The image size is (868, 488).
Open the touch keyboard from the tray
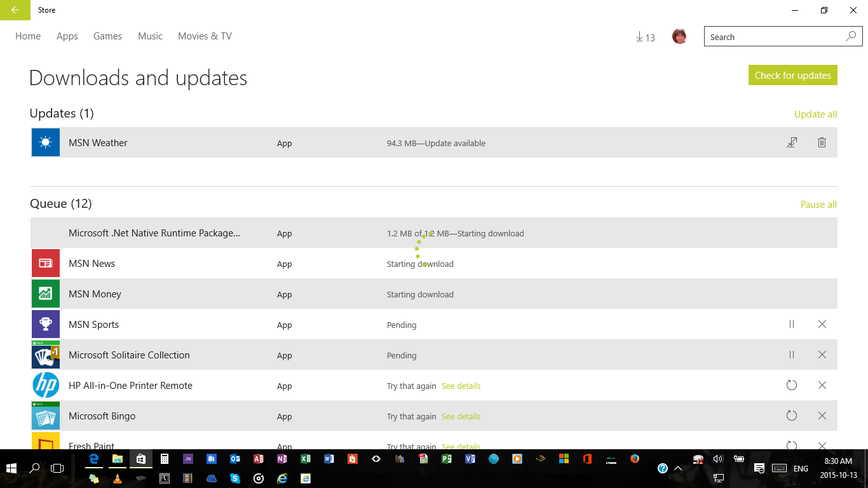779,468
